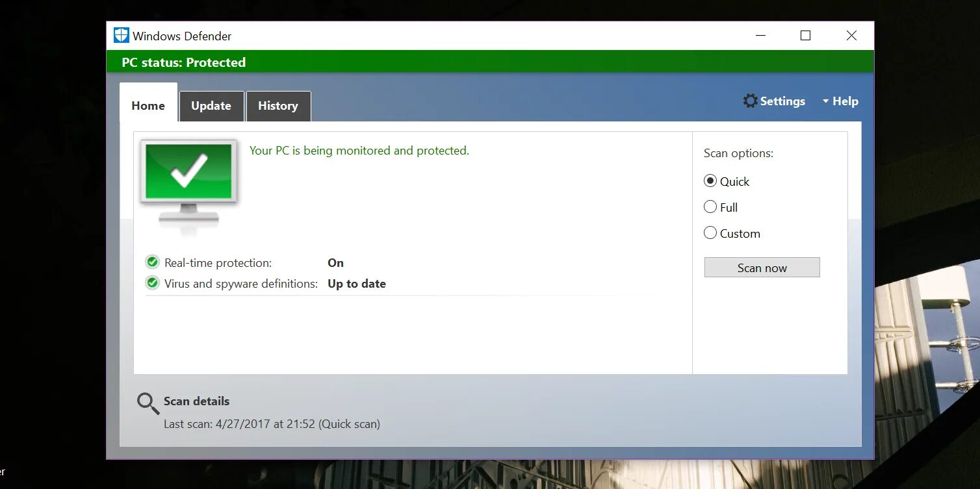Click the Scan details magnifying glass icon
This screenshot has height=489, width=980.
(x=148, y=403)
